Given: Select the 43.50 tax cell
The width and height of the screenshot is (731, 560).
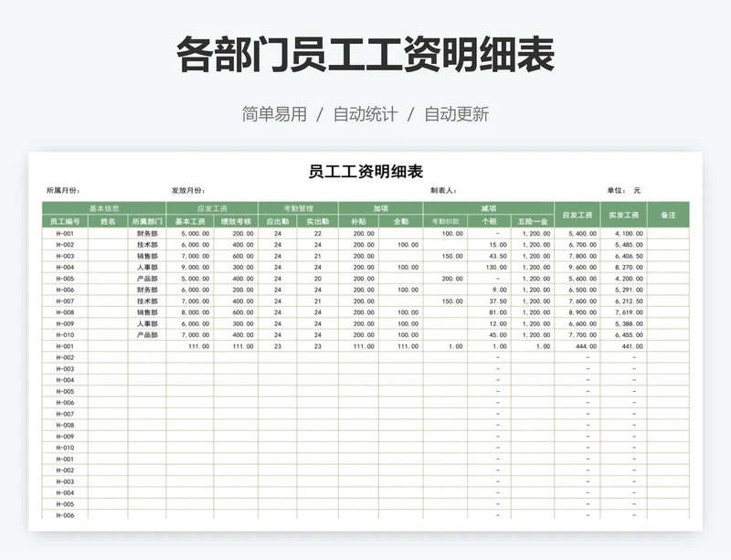Looking at the screenshot, I should pyautogui.click(x=489, y=256).
